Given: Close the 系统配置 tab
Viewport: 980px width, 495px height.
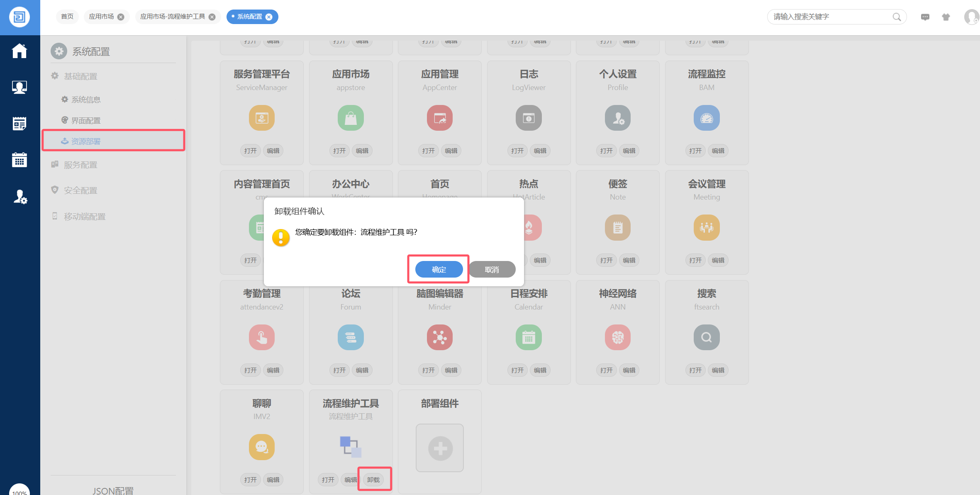Looking at the screenshot, I should click(269, 17).
